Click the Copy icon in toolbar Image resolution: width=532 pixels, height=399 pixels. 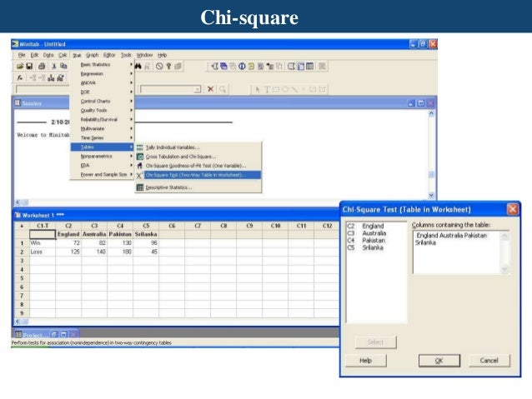coord(63,66)
